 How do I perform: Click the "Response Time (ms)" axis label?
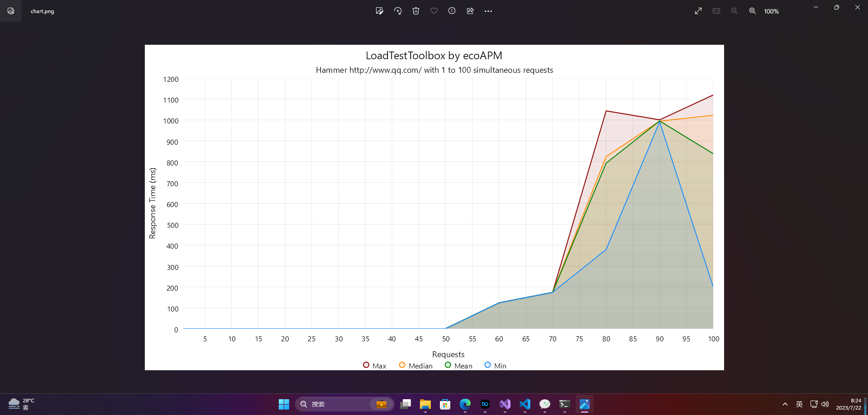153,203
